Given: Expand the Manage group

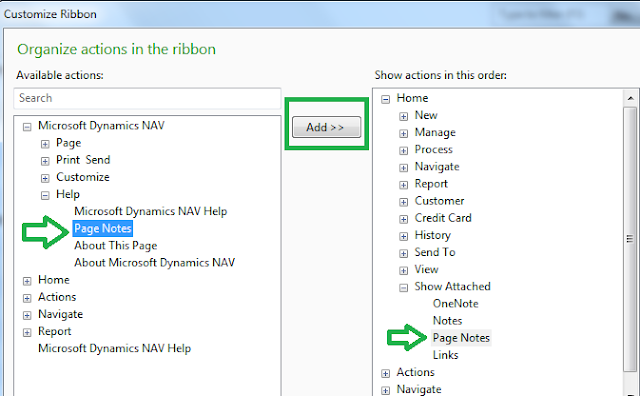Looking at the screenshot, I should coord(403,134).
